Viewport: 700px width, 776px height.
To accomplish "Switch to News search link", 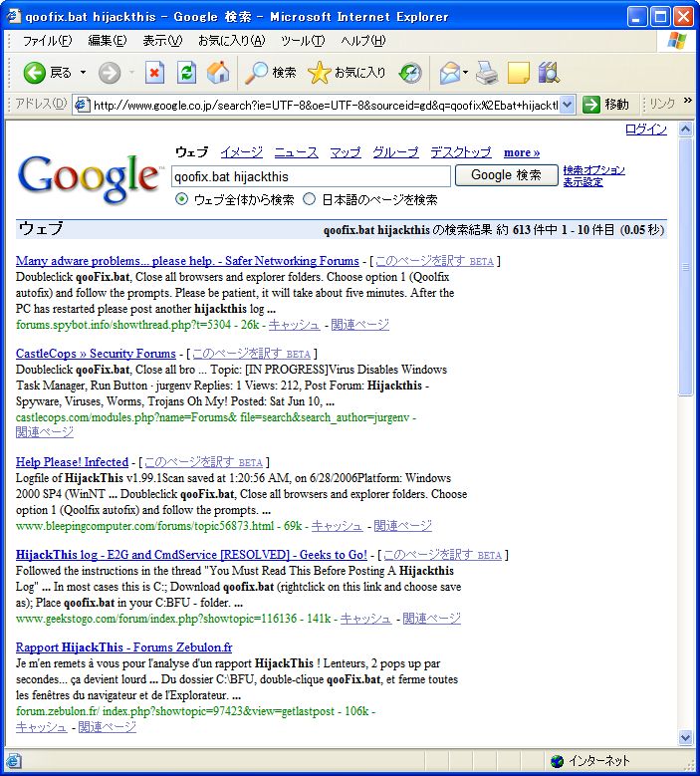I will pos(297,152).
